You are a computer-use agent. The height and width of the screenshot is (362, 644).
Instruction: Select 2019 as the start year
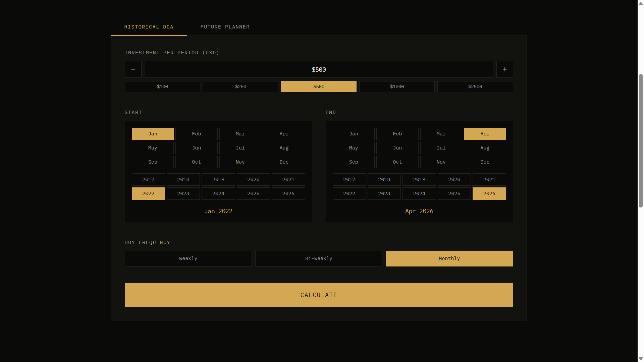218,179
